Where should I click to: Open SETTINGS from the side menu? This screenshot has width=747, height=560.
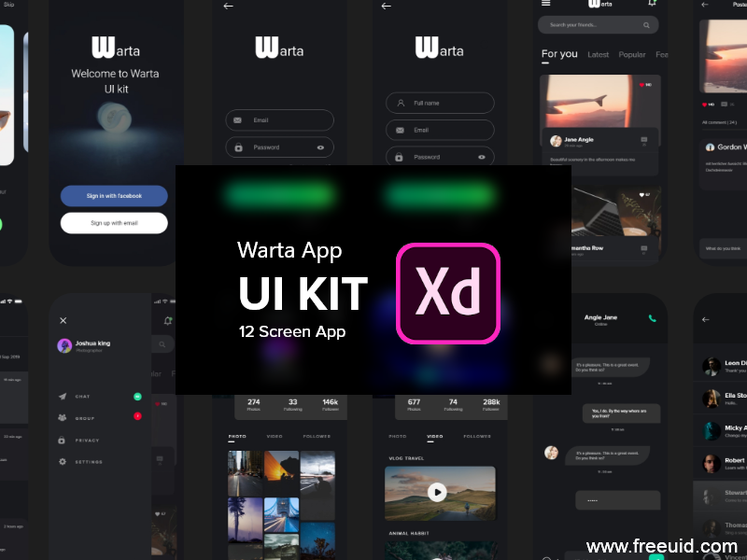89,462
